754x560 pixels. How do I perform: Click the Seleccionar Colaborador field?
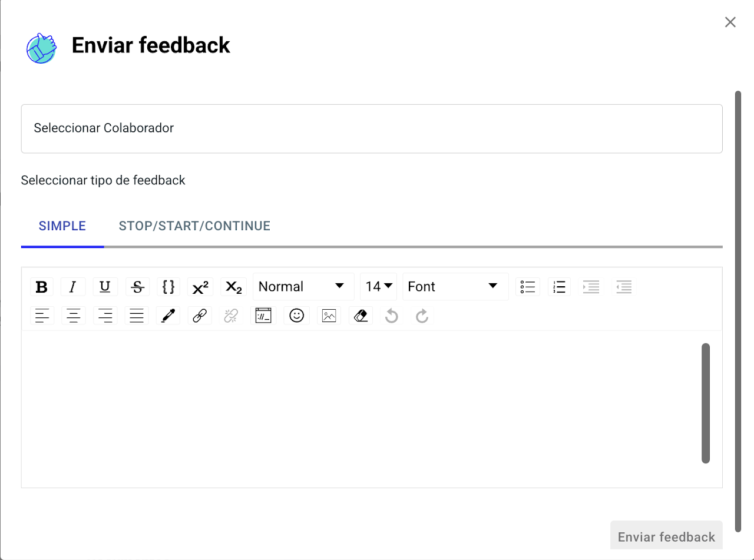(x=371, y=128)
